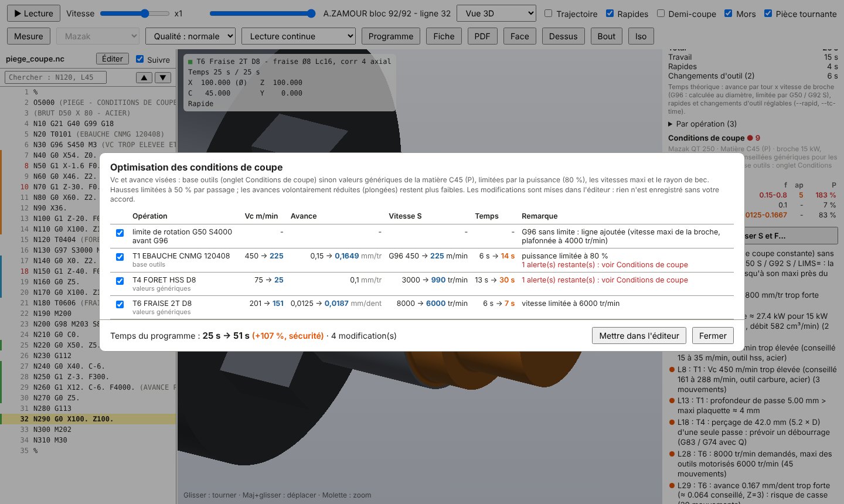
Task: Click the Mesure button
Action: pyautogui.click(x=29, y=36)
